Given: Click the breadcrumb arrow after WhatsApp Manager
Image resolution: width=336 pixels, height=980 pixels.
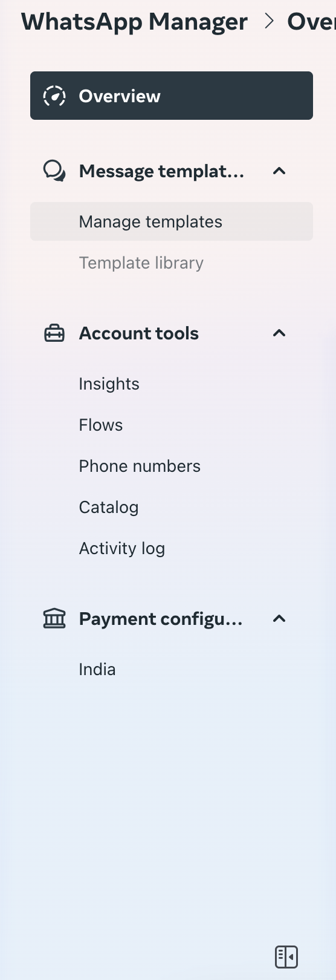Looking at the screenshot, I should (x=270, y=22).
